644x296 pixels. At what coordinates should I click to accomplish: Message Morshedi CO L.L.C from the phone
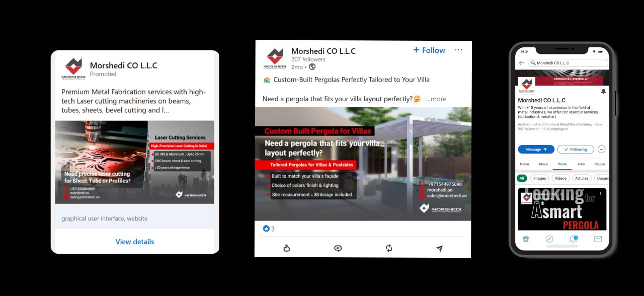[x=536, y=150]
